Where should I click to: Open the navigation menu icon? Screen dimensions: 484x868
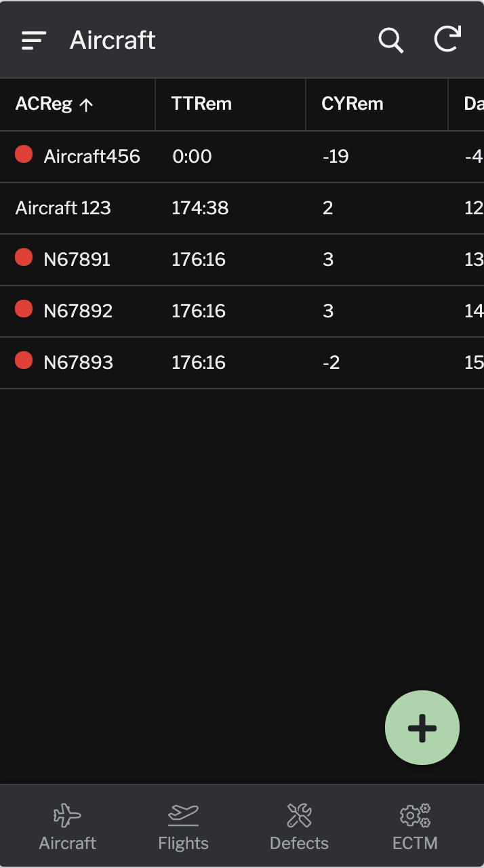click(x=33, y=40)
